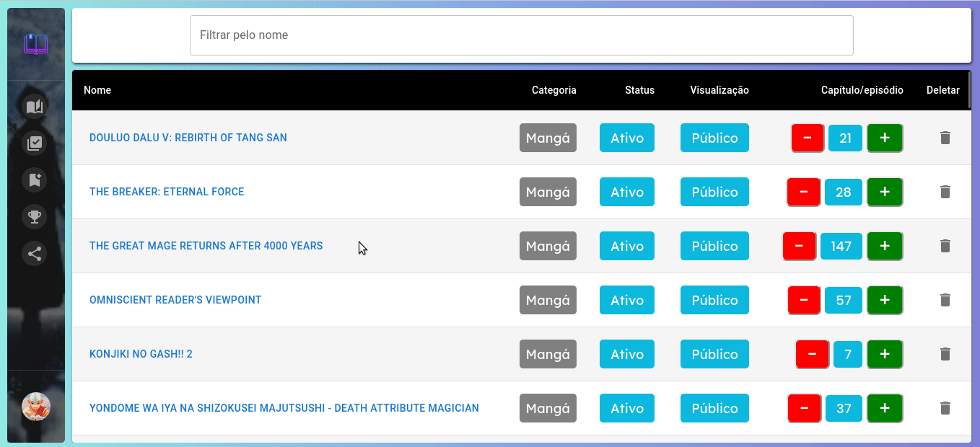Toggle Ativo status of The Breaker

627,192
